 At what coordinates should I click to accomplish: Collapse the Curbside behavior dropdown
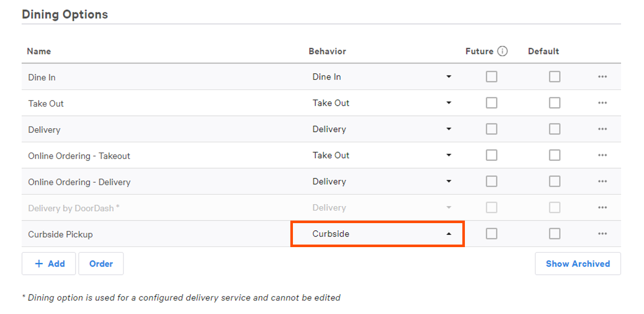tap(449, 233)
